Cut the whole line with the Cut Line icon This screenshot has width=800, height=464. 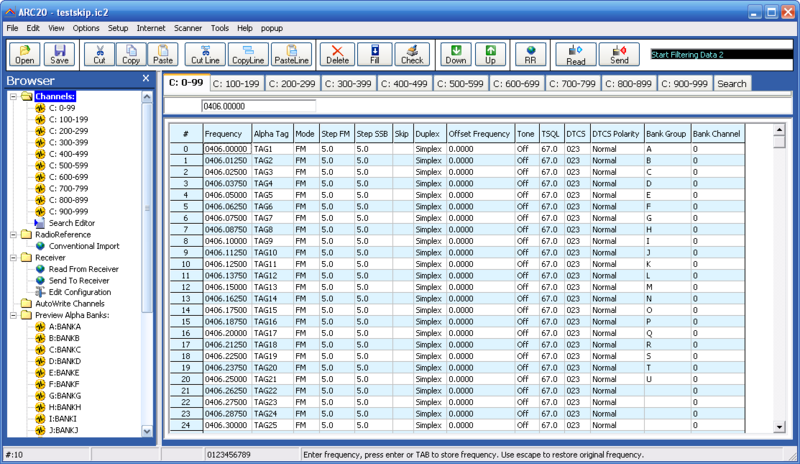[x=205, y=54]
